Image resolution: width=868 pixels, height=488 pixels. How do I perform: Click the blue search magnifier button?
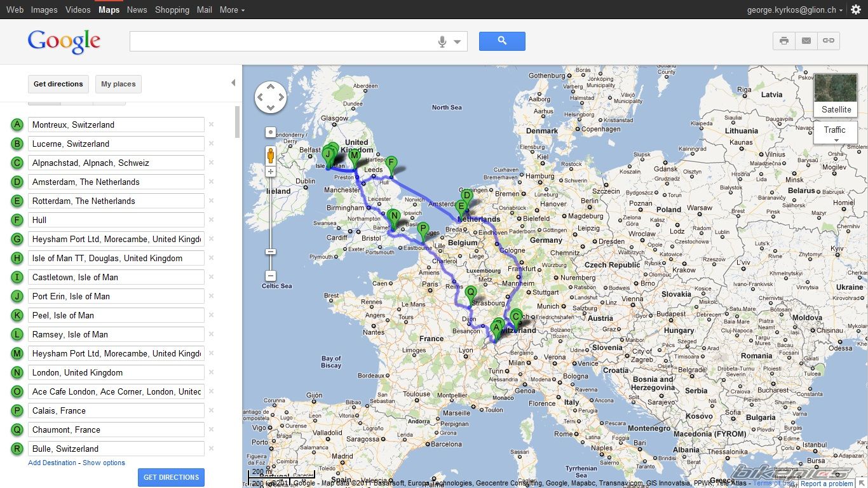click(x=502, y=41)
